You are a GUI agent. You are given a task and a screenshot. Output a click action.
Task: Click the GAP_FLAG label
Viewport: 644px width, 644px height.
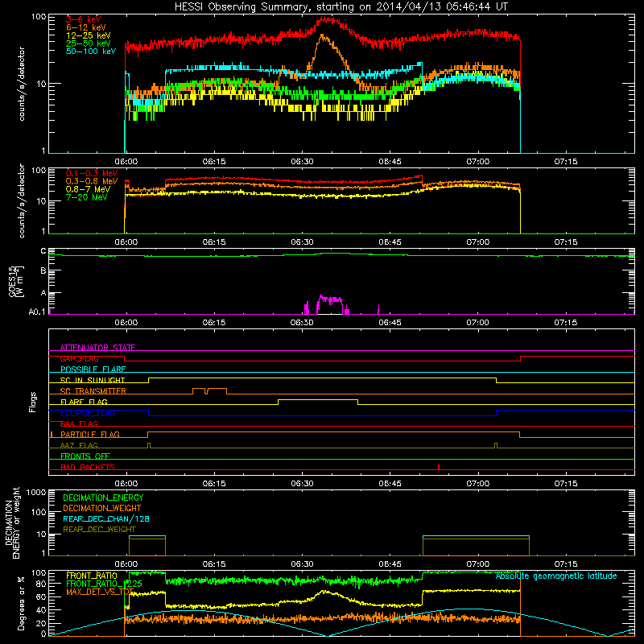point(79,359)
